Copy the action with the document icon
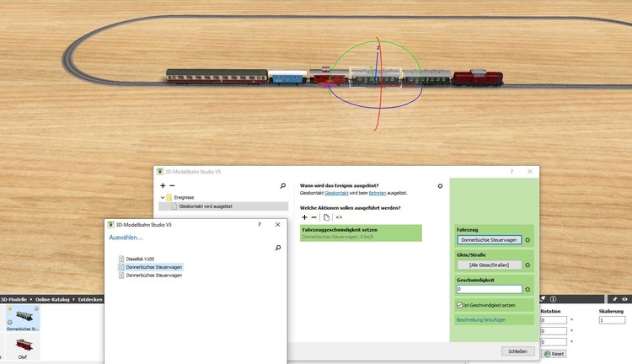 (326, 217)
